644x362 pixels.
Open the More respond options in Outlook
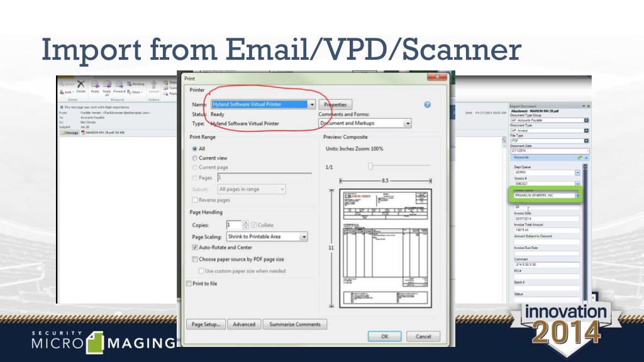(135, 92)
